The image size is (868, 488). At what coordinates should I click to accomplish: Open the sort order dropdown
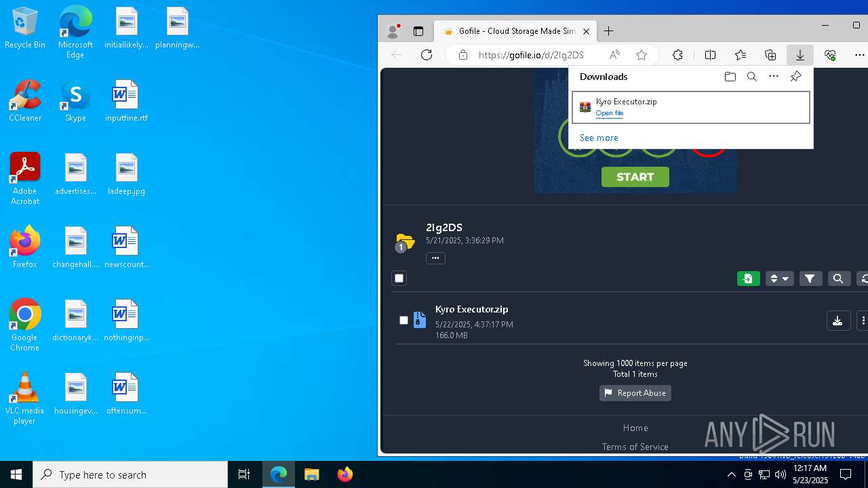tap(779, 279)
